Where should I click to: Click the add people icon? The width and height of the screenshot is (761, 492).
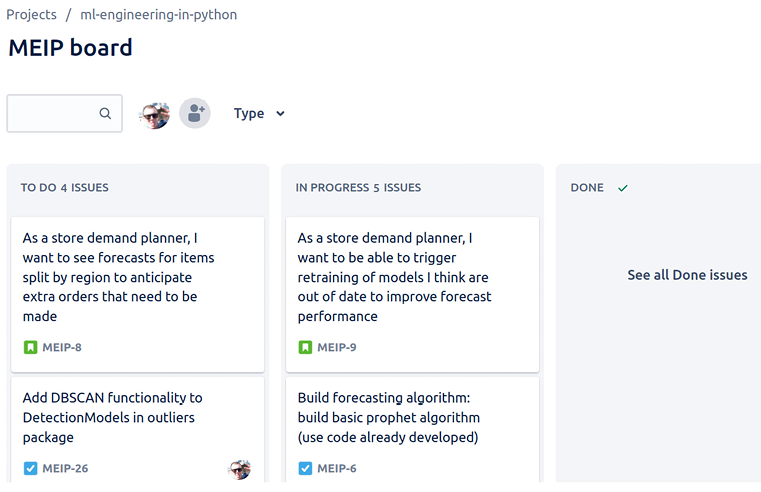pos(195,114)
